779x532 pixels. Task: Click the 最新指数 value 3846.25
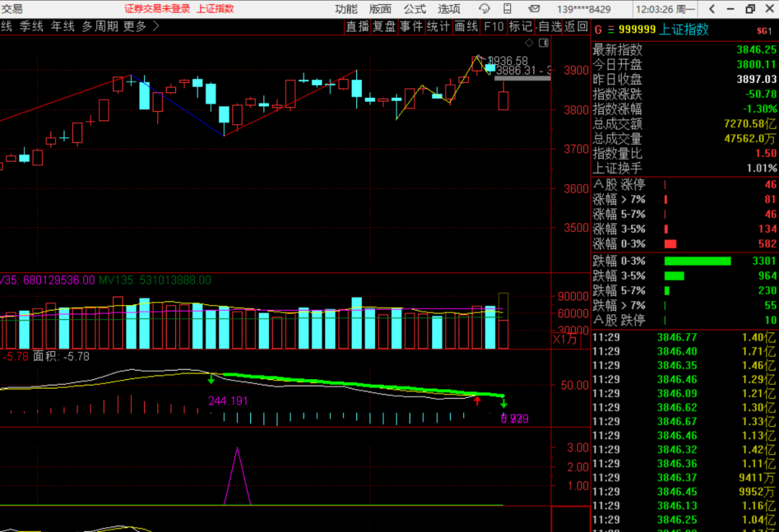pos(756,50)
